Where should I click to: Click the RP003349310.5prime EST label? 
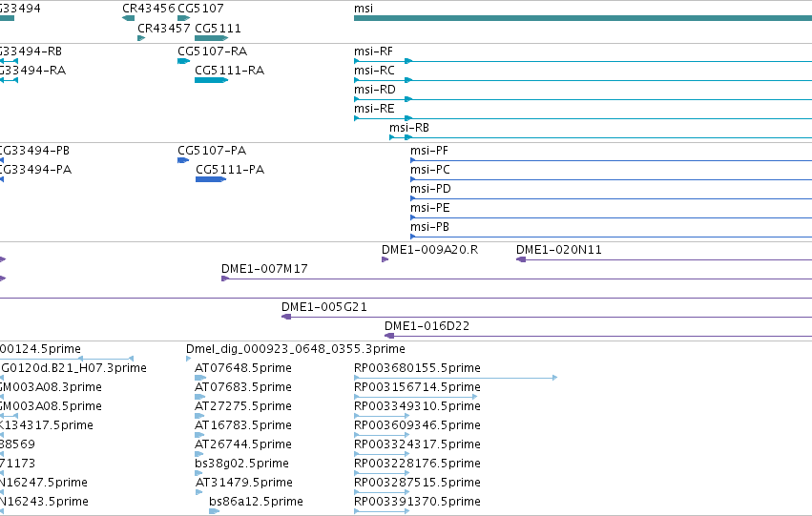click(x=417, y=407)
